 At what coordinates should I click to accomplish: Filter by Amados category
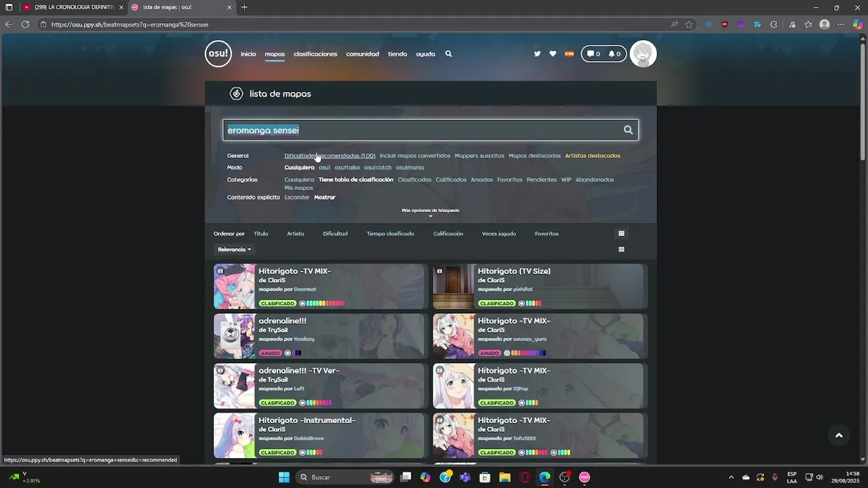pos(481,180)
